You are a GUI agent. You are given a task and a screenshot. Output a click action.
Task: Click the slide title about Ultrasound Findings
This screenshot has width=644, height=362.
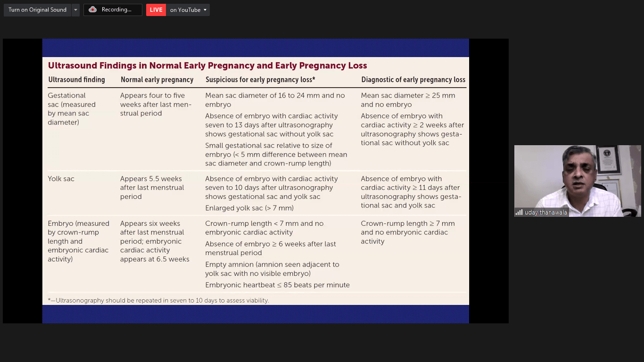pos(207,66)
